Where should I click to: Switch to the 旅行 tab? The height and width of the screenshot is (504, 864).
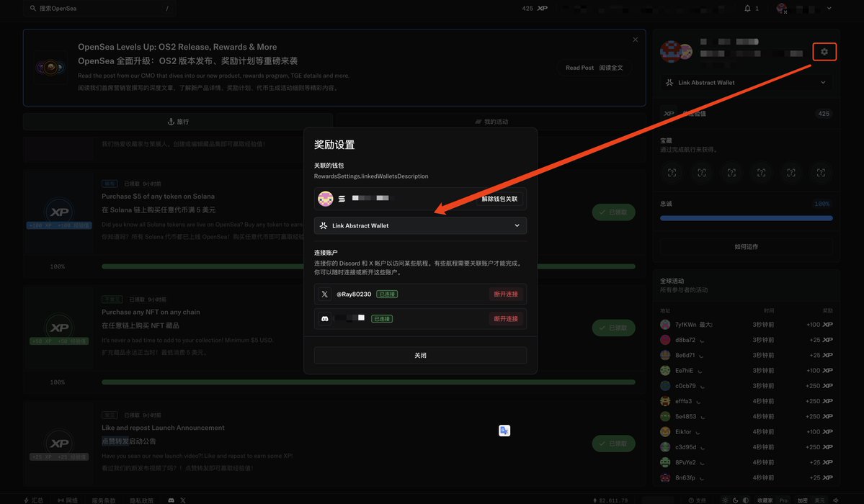178,122
